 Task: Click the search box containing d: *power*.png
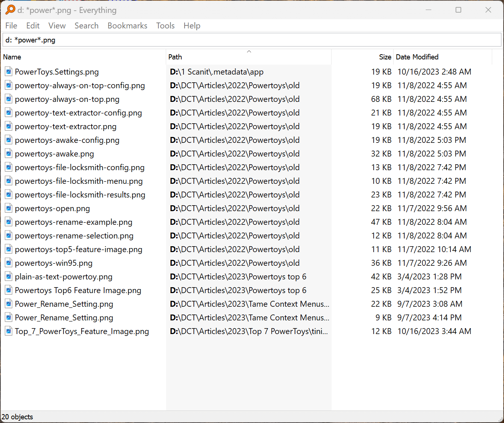click(x=252, y=40)
